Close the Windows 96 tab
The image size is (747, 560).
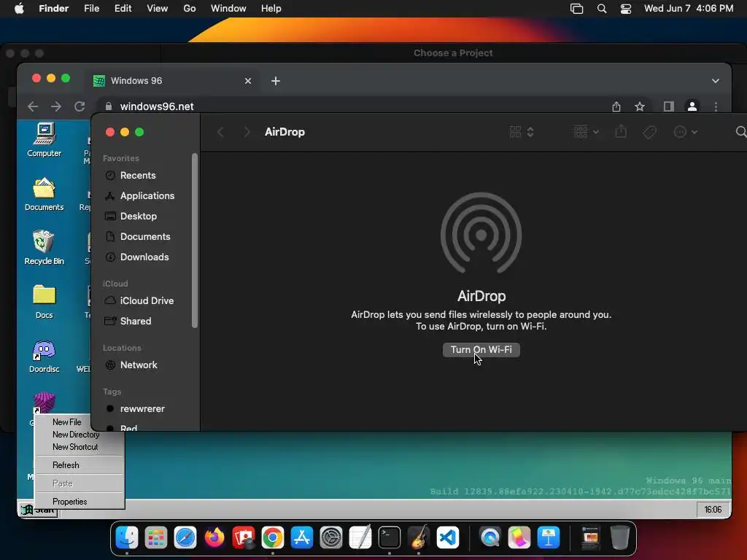pyautogui.click(x=248, y=81)
